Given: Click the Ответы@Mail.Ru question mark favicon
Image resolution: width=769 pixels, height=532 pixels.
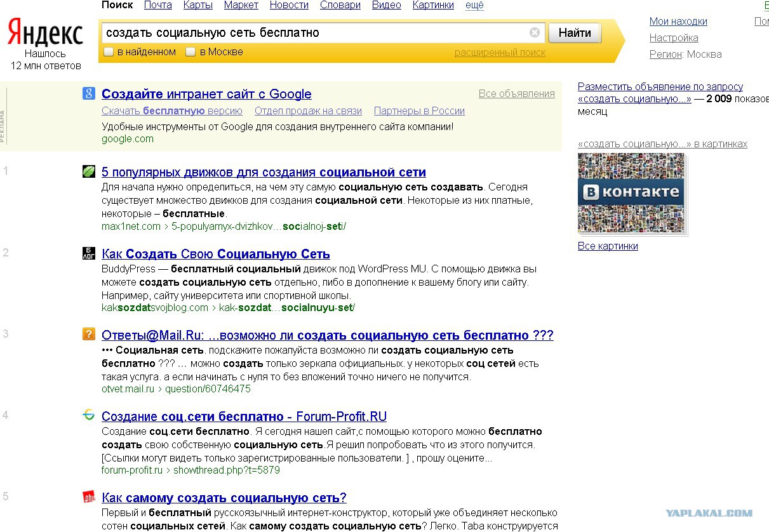Looking at the screenshot, I should (89, 335).
